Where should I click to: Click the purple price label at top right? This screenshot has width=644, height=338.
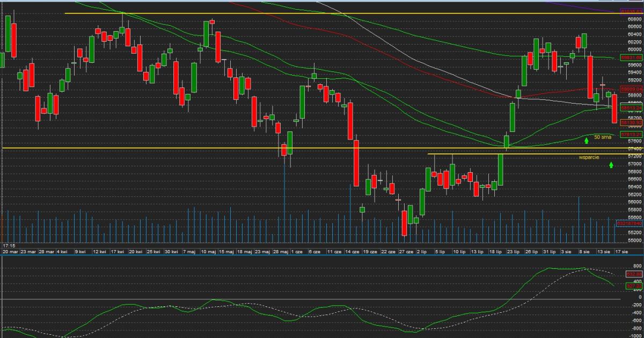point(631,11)
